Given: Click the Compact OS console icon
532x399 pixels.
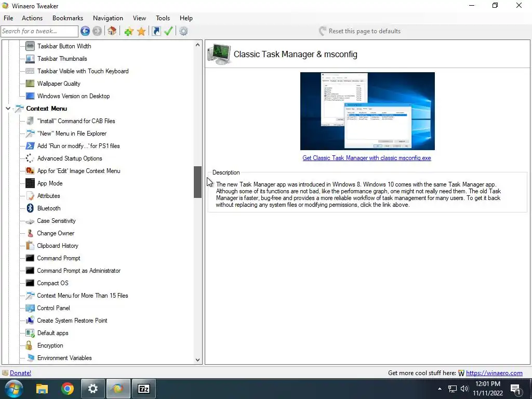Looking at the screenshot, I should (30, 283).
